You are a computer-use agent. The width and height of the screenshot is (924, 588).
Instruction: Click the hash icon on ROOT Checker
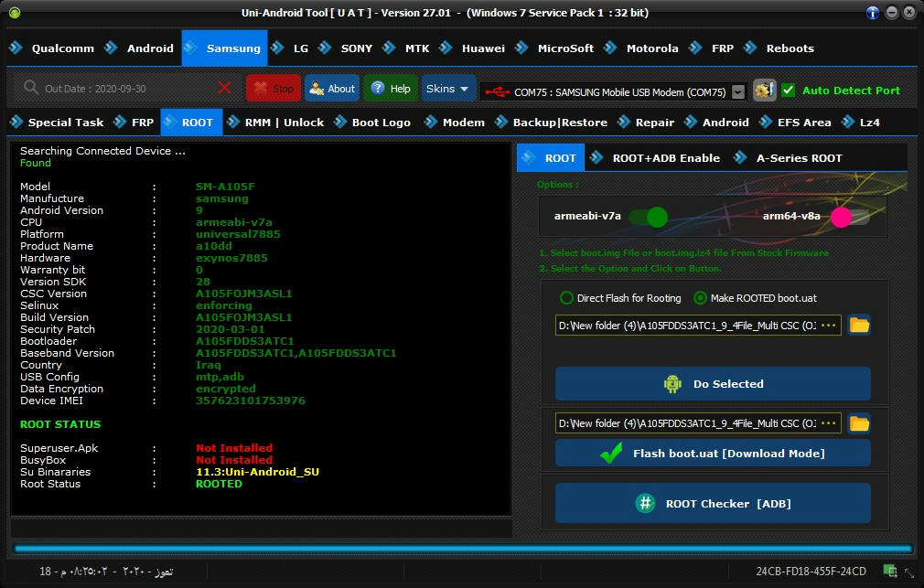(645, 503)
